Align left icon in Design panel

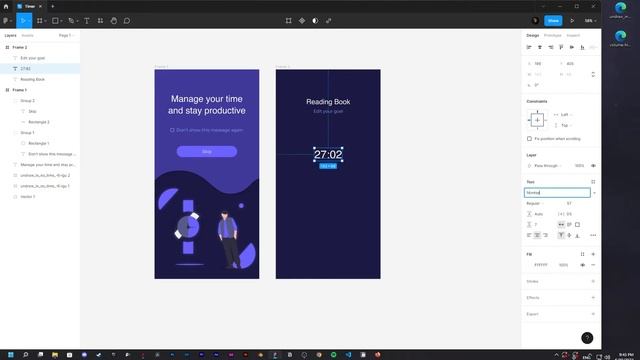click(529, 47)
